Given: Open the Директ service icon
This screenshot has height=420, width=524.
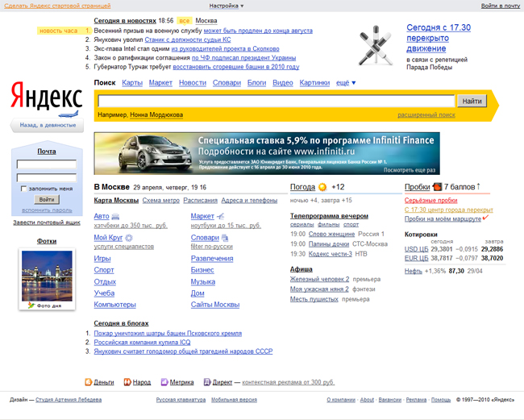Looking at the screenshot, I should 207,382.
